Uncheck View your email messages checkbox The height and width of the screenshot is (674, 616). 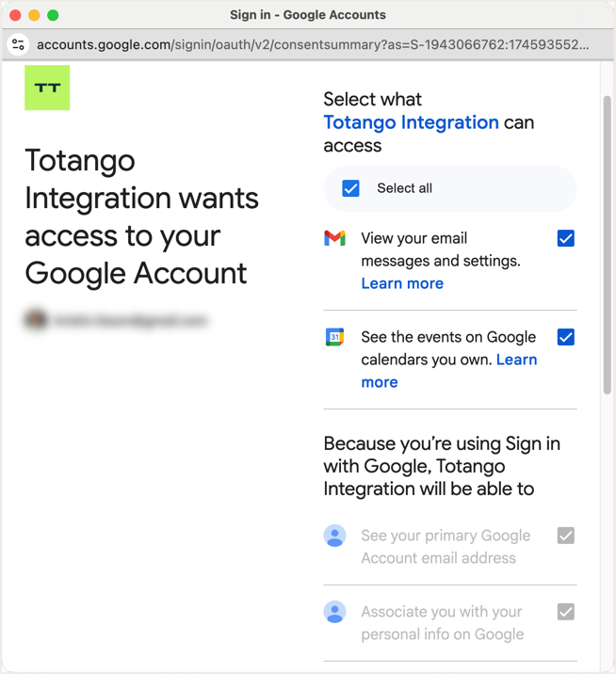565,238
